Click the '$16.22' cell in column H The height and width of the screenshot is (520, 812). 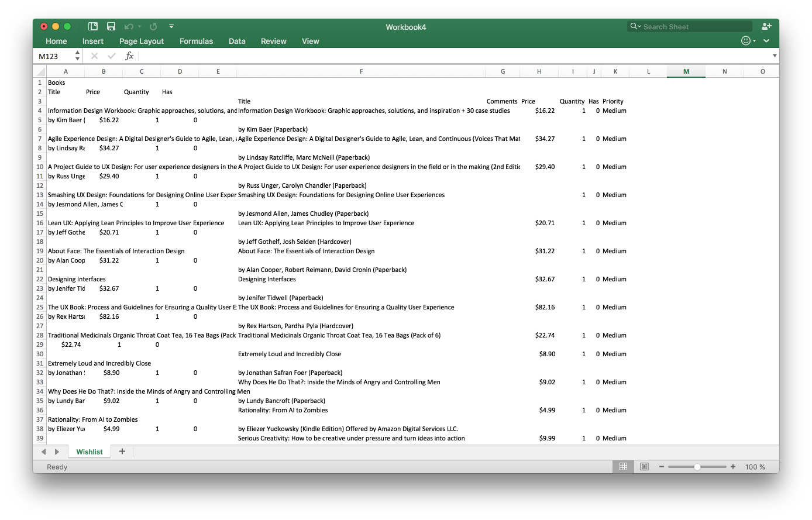coord(539,111)
